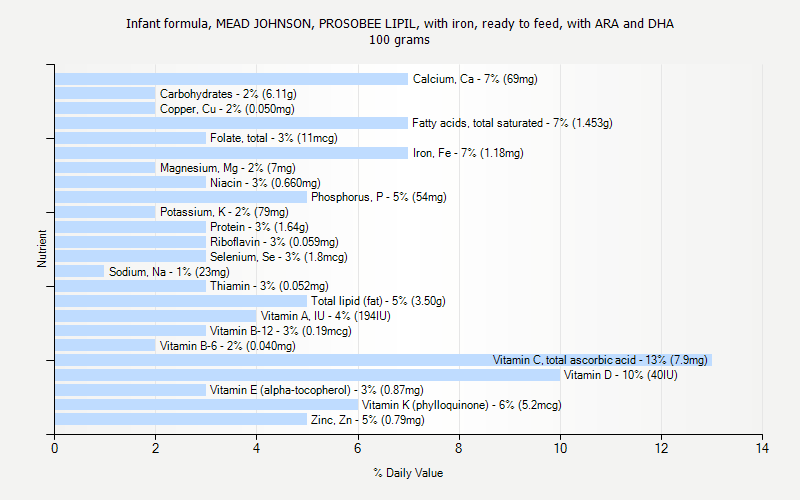This screenshot has height=500, width=800.
Task: Select the Fatty acids, total saturated bar
Action: click(x=231, y=123)
